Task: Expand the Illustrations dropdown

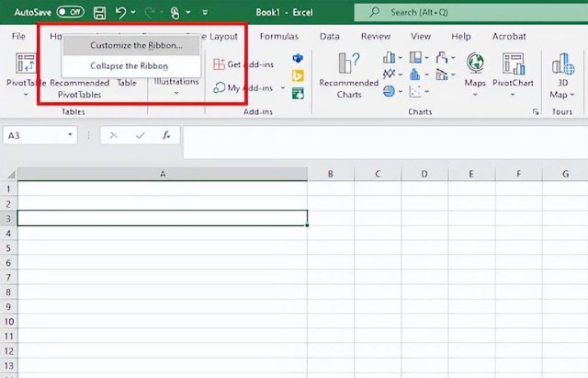Action: [176, 93]
